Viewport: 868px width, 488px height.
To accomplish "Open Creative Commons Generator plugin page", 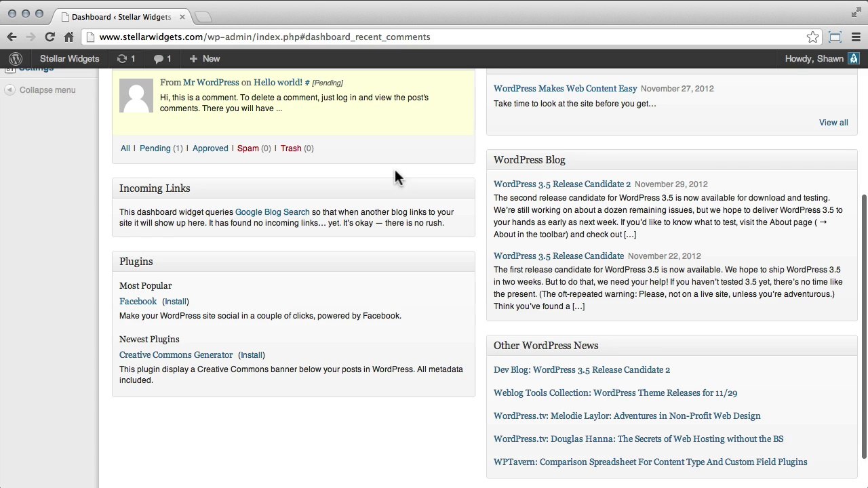I will pyautogui.click(x=176, y=355).
